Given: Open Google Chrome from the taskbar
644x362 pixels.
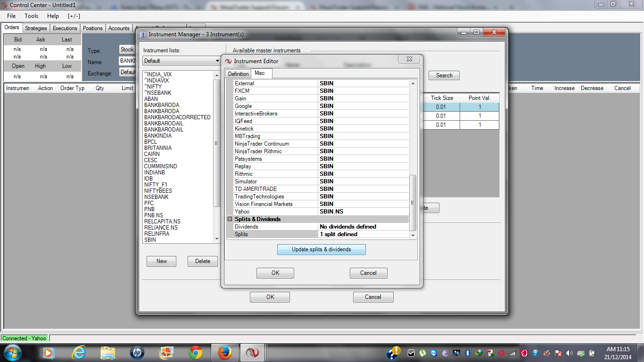Looking at the screenshot, I should coord(196,353).
